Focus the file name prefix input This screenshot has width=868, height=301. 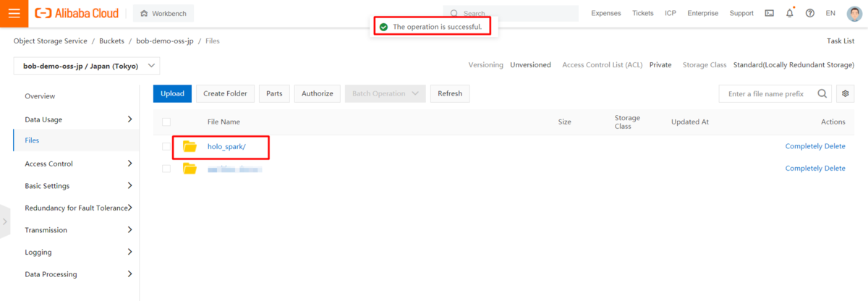click(768, 93)
